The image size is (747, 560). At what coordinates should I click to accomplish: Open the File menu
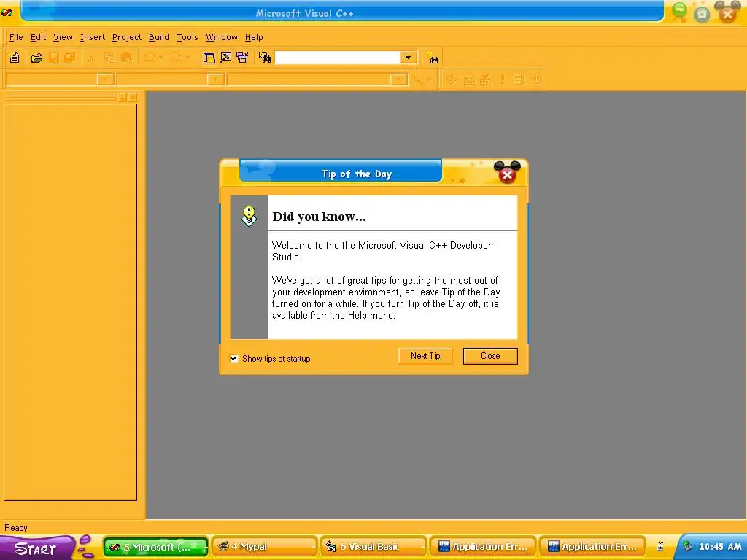(x=16, y=37)
